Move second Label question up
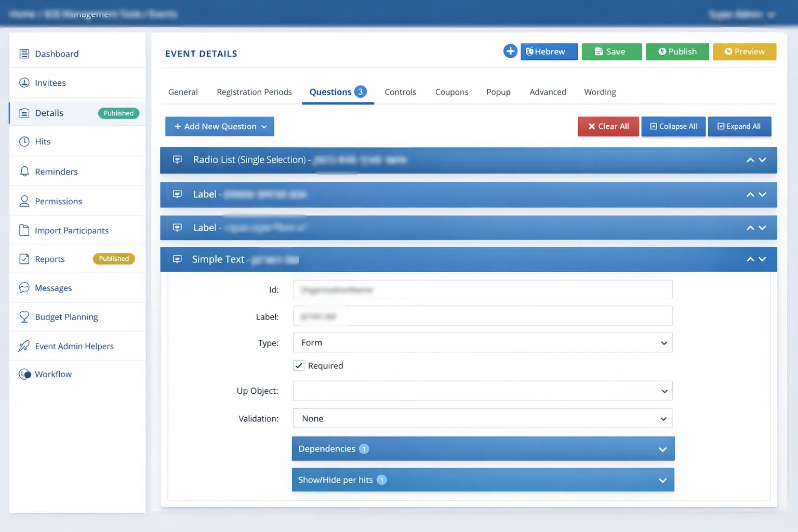798x532 pixels. coord(750,228)
